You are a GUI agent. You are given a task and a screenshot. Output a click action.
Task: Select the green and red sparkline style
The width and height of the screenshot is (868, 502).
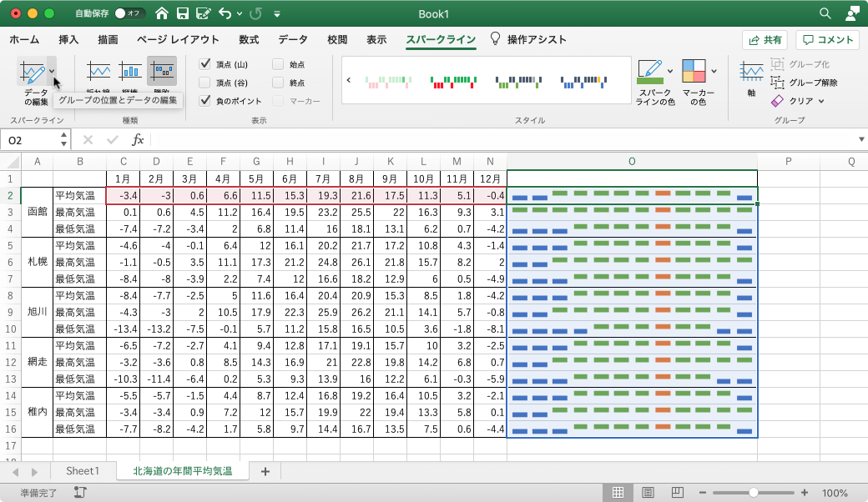(453, 83)
